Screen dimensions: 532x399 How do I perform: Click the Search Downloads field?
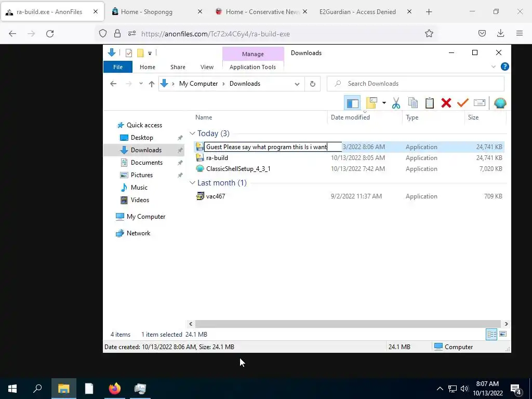point(415,84)
